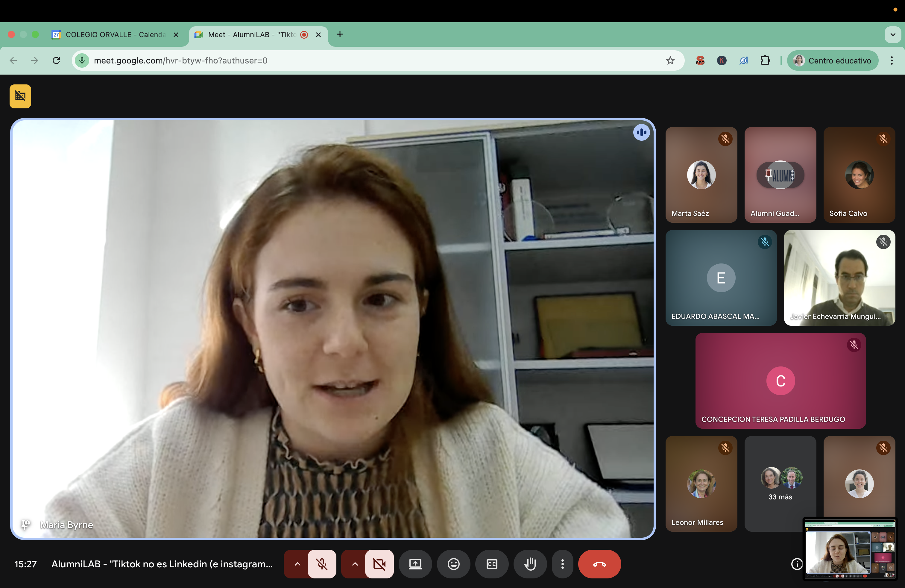Click the present screen icon
The width and height of the screenshot is (905, 588).
click(415, 564)
